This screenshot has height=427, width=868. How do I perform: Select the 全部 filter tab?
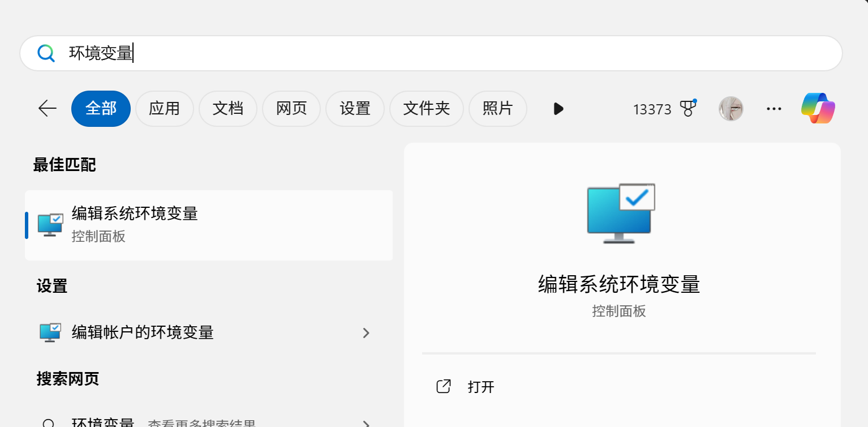click(101, 109)
